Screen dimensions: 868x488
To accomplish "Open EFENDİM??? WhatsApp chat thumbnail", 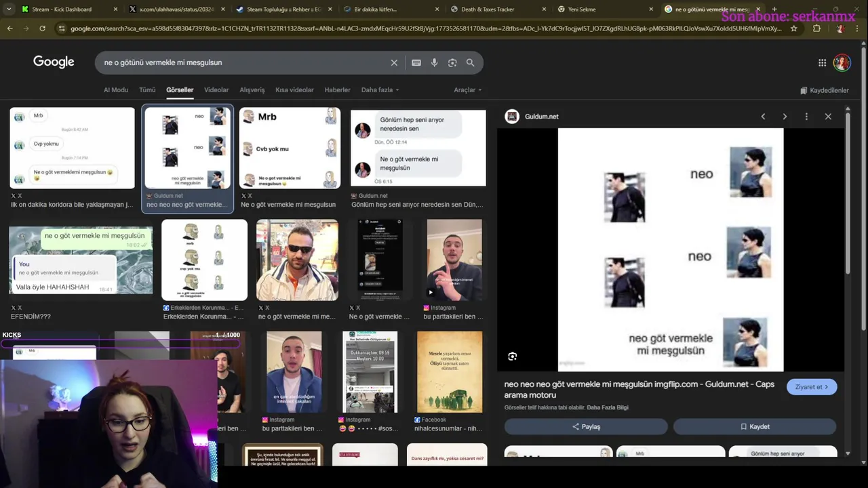I will coord(81,260).
